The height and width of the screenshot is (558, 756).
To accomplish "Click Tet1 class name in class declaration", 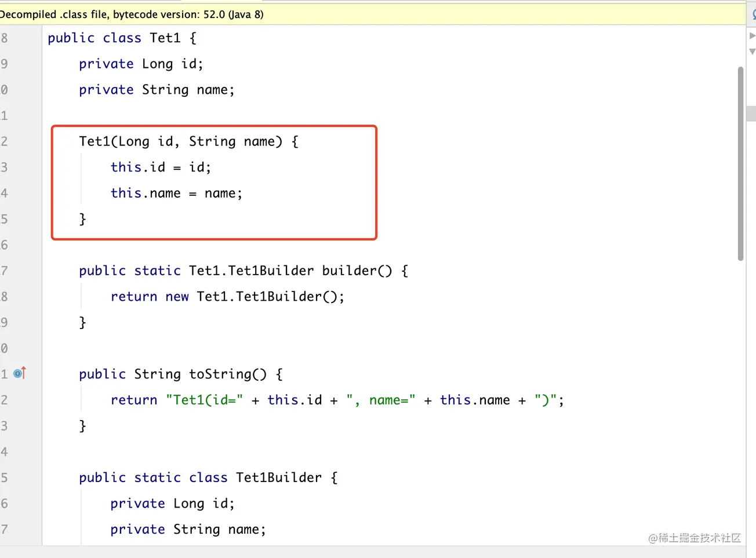I will pyautogui.click(x=165, y=38).
